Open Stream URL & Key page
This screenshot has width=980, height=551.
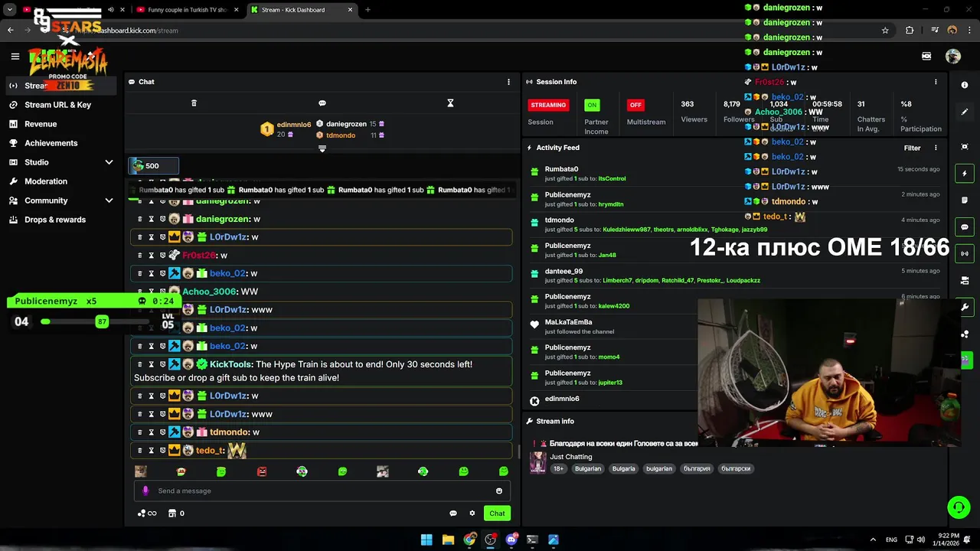click(x=57, y=105)
